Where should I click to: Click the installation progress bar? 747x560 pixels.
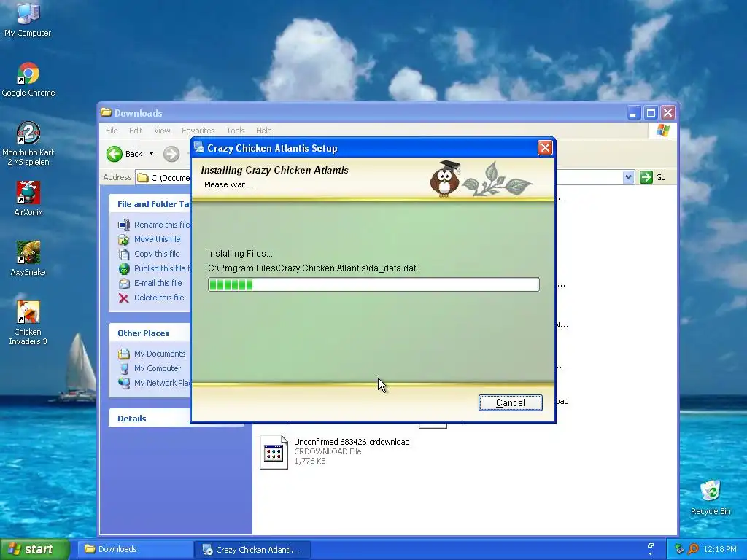(373, 285)
